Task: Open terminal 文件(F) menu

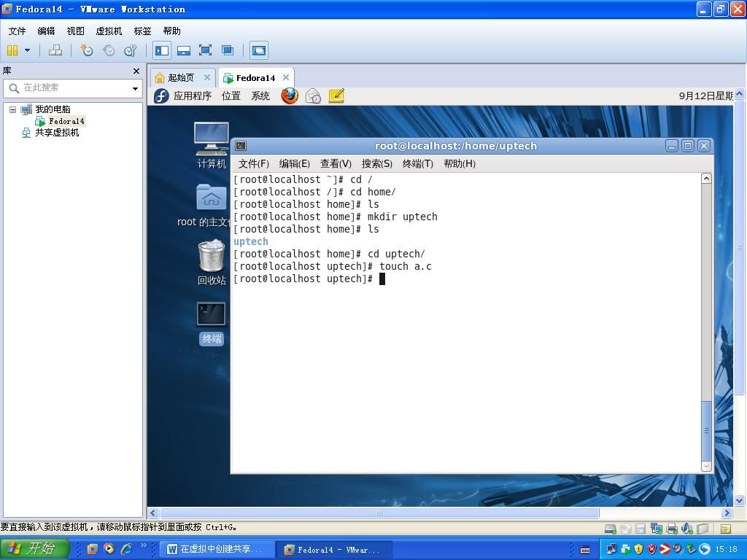Action: coord(253,164)
